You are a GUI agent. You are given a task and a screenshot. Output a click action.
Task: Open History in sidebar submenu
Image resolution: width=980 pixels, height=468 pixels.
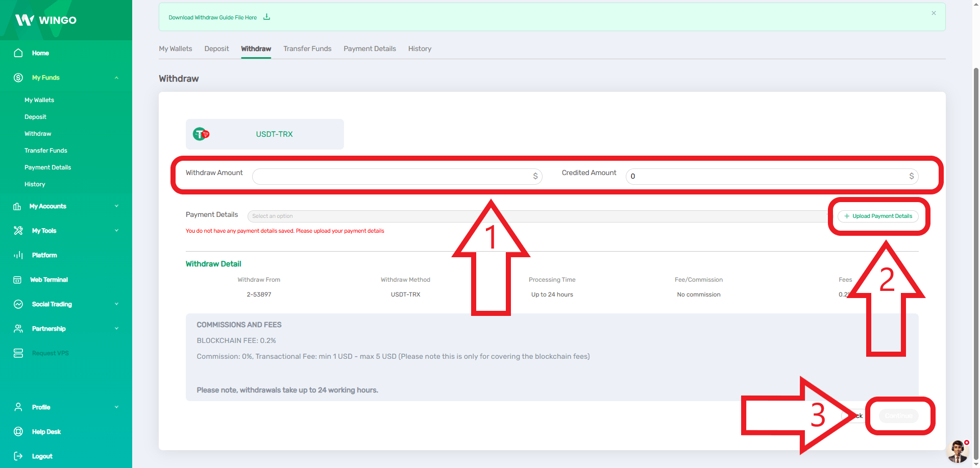click(x=35, y=184)
